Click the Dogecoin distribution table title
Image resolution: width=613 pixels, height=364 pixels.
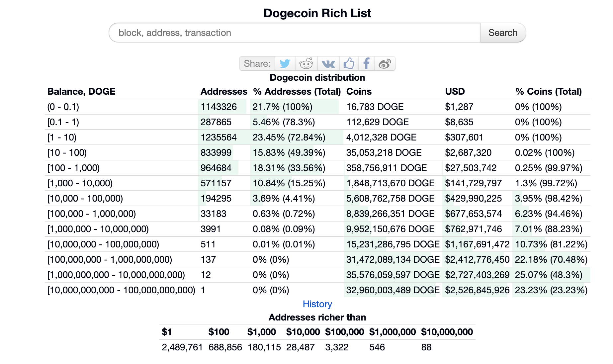click(x=317, y=77)
